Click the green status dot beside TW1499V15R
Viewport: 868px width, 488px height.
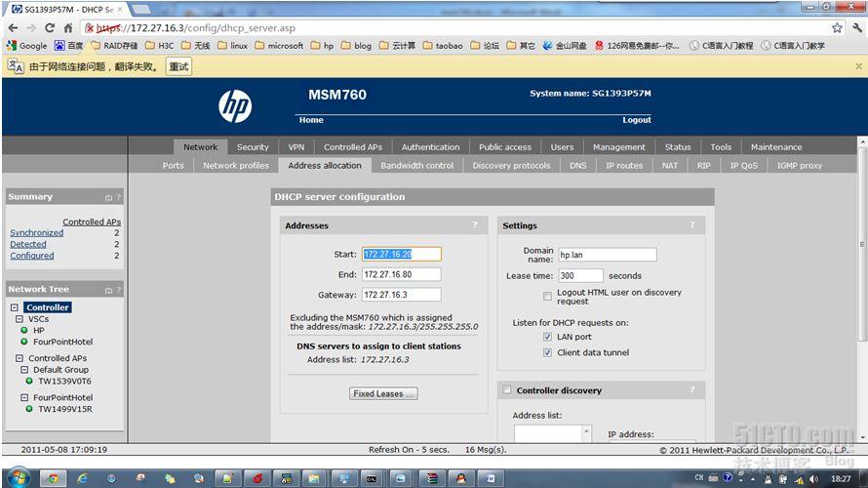click(29, 409)
